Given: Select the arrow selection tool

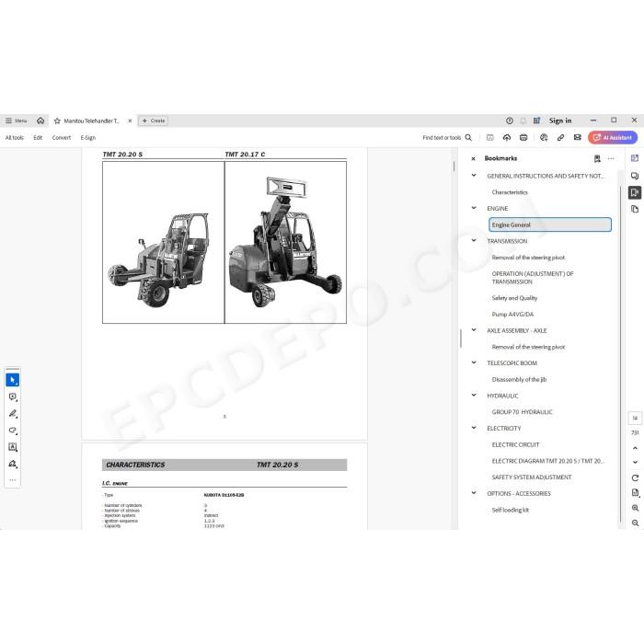Looking at the screenshot, I should pos(13,380).
